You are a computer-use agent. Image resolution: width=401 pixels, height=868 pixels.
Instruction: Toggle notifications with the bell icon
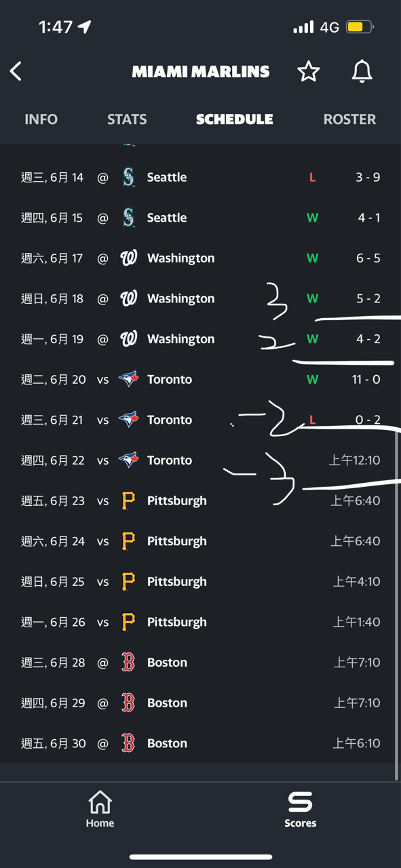pyautogui.click(x=362, y=71)
